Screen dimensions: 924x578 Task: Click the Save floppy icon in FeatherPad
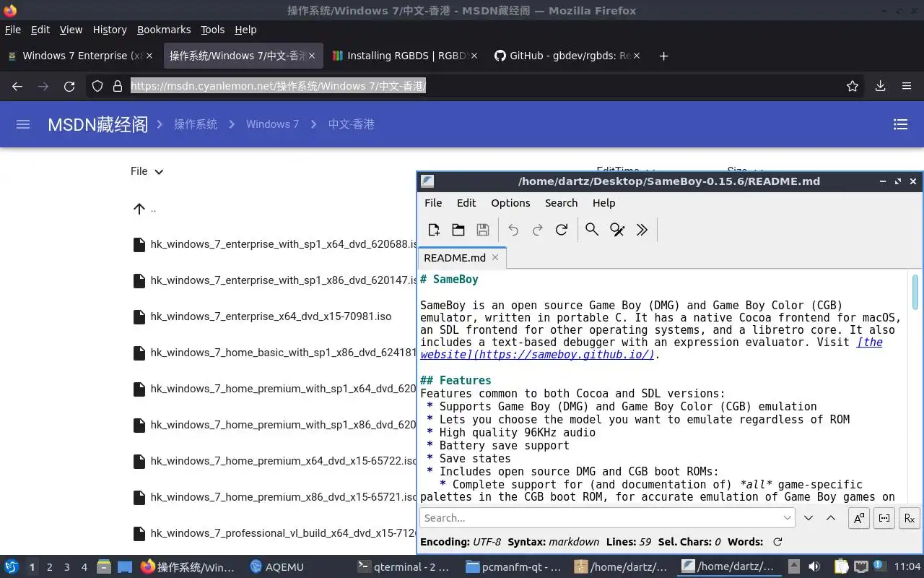click(x=483, y=230)
